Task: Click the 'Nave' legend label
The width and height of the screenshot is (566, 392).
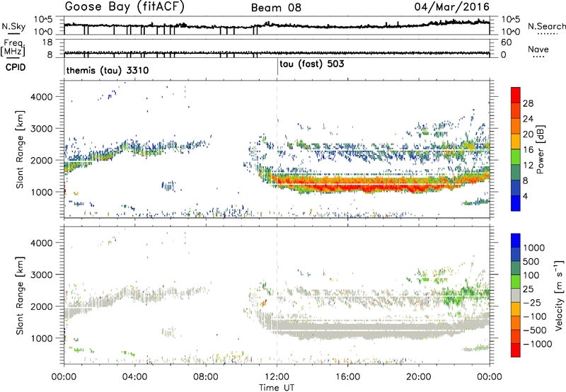Action: click(538, 50)
